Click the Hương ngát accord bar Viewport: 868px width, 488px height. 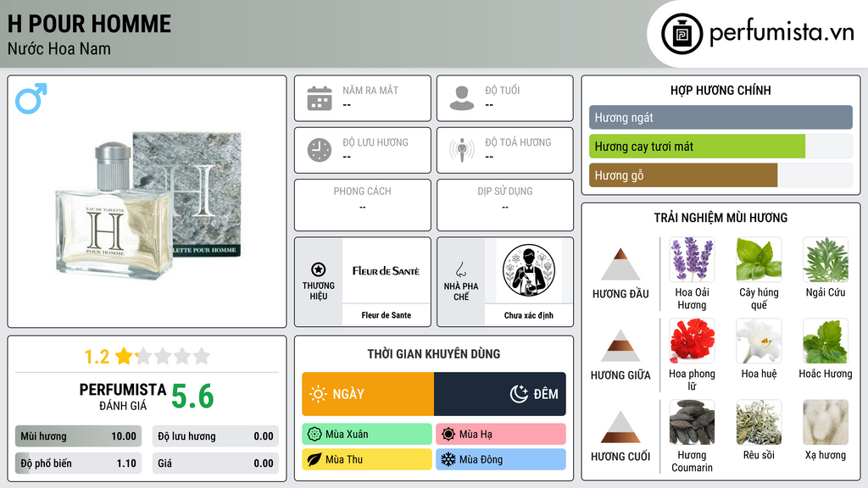click(x=721, y=117)
